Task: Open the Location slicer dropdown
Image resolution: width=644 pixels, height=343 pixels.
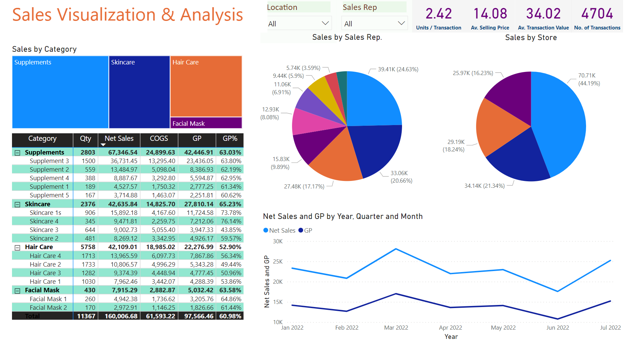Action: tap(325, 23)
